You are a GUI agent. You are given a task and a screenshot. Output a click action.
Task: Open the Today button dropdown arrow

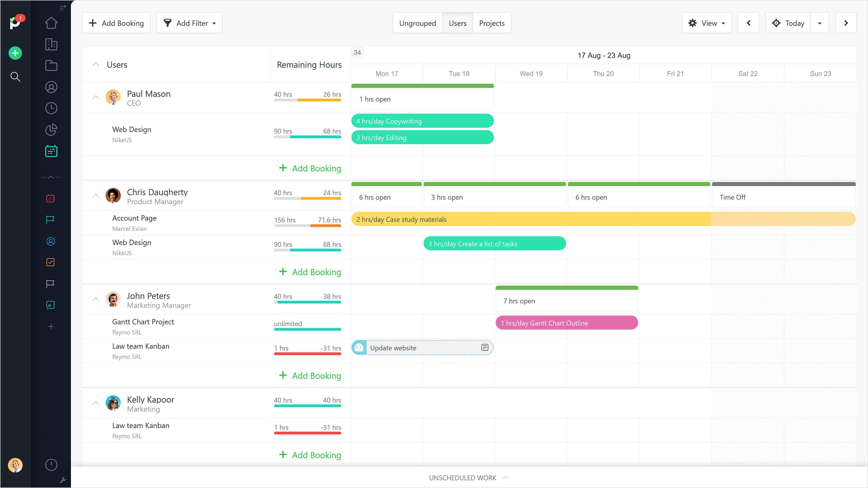[x=820, y=23]
